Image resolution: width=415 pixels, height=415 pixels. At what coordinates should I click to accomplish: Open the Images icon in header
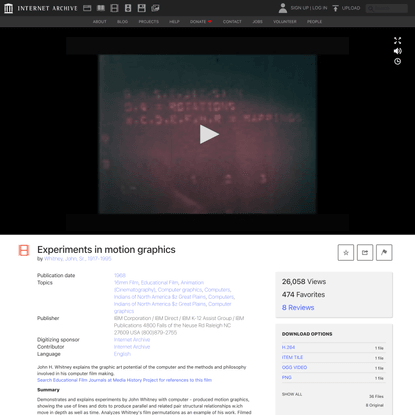point(155,8)
